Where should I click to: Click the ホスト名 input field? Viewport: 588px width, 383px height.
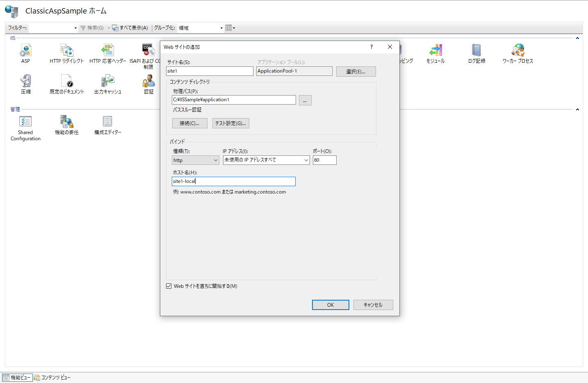pyautogui.click(x=234, y=181)
